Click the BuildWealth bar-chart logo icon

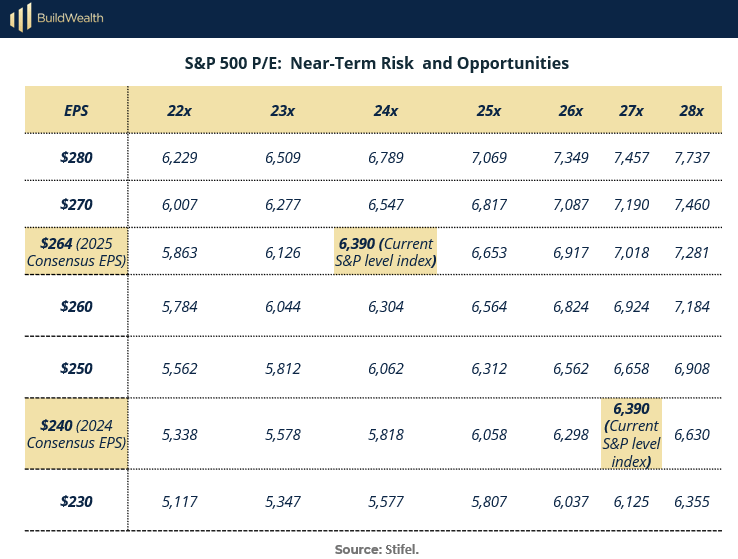19,18
